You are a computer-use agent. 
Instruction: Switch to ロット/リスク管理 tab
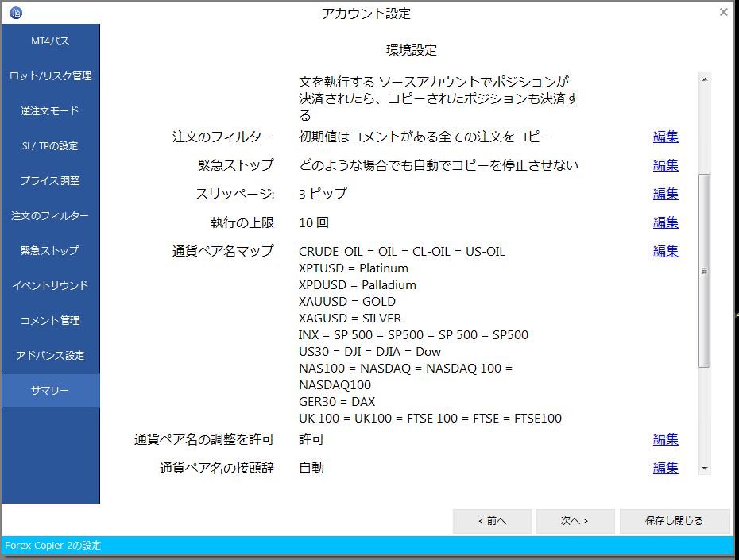50,76
